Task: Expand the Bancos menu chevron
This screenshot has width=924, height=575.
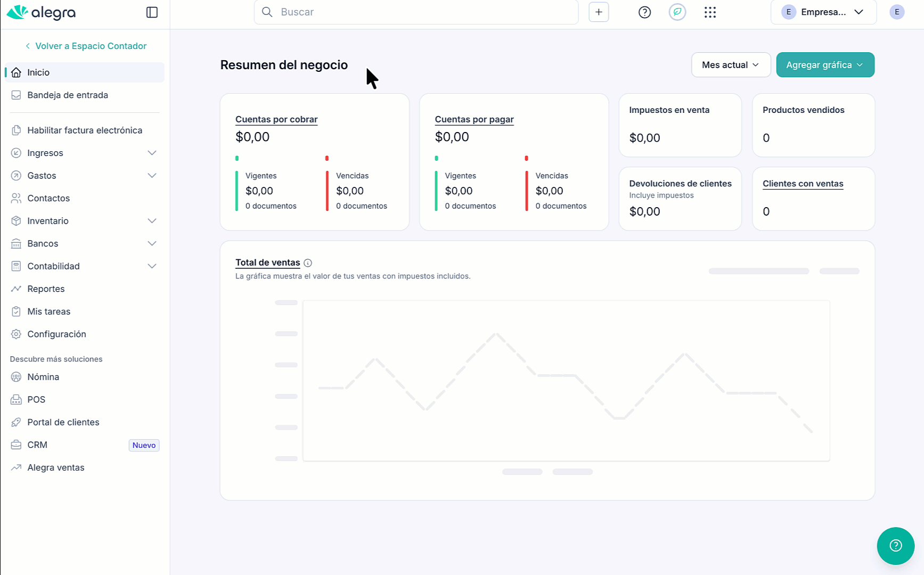Action: [x=152, y=243]
